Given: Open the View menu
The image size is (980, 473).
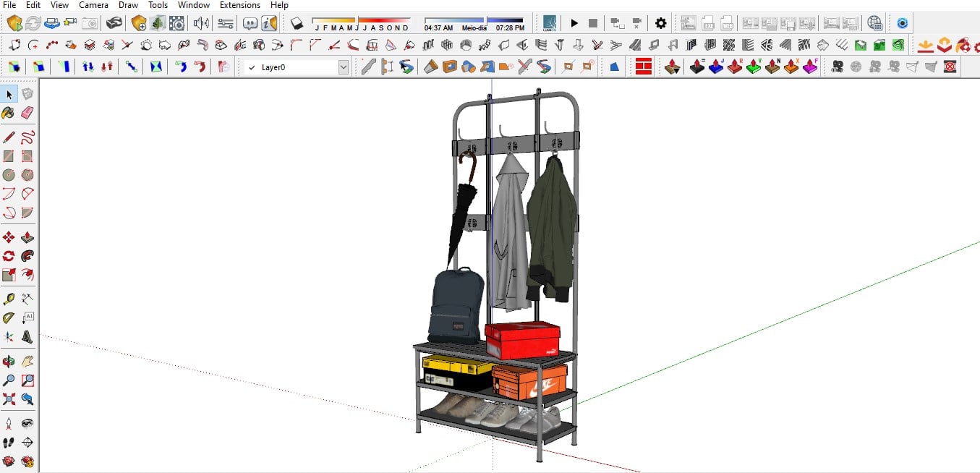Looking at the screenshot, I should (x=60, y=5).
